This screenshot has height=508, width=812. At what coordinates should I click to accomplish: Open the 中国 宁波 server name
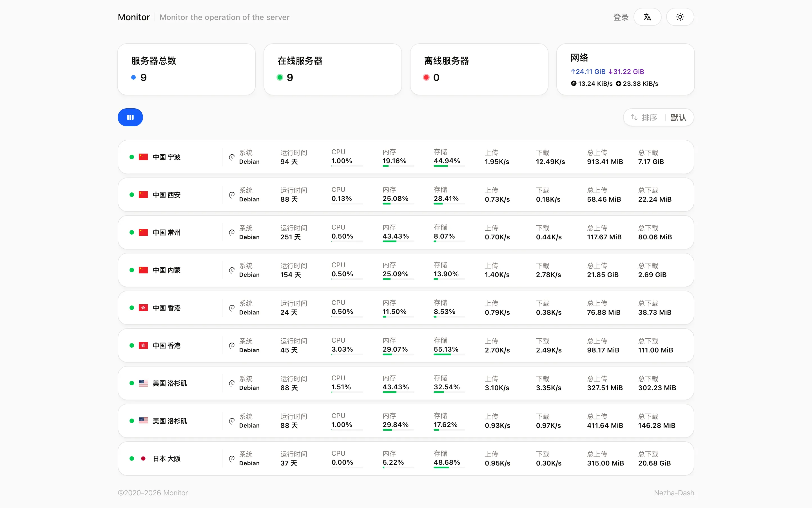pyautogui.click(x=167, y=157)
